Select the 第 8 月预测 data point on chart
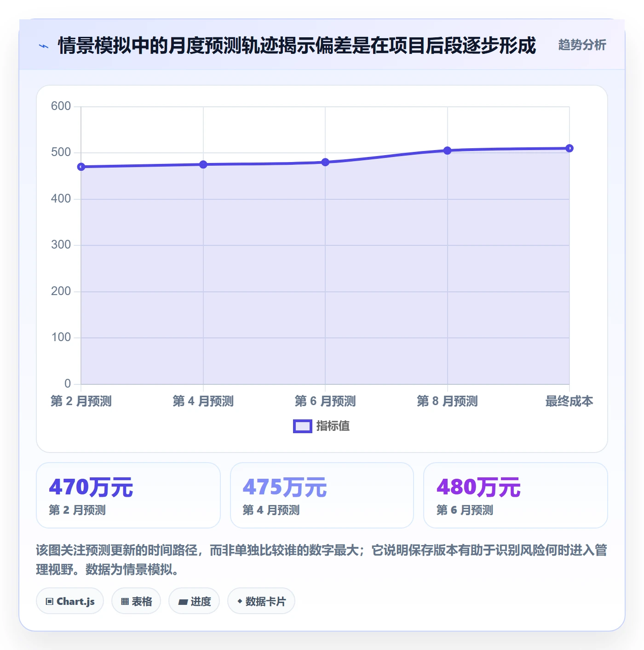The image size is (644, 650). click(x=447, y=151)
